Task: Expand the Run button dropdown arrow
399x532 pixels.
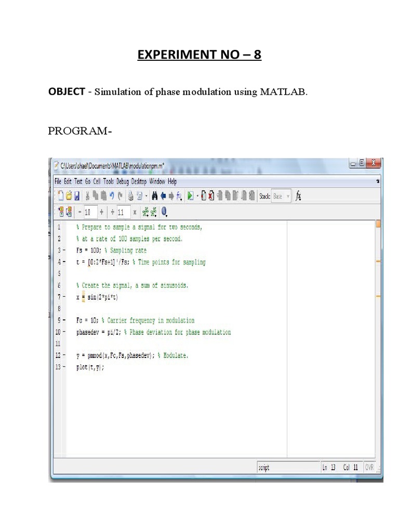Action: coord(197,196)
